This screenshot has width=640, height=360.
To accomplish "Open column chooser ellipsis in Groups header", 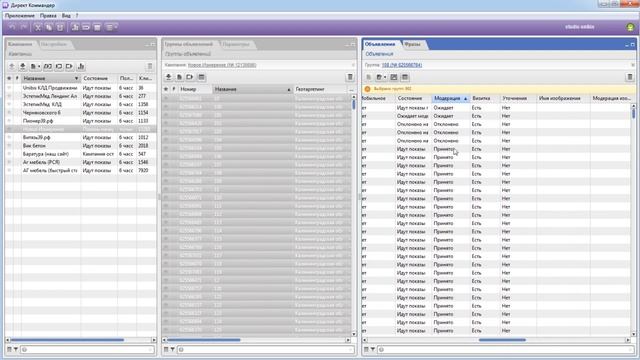I will click(351, 89).
